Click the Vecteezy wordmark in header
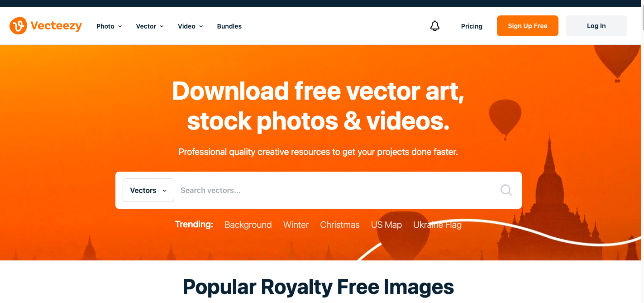The image size is (644, 303). (x=56, y=26)
